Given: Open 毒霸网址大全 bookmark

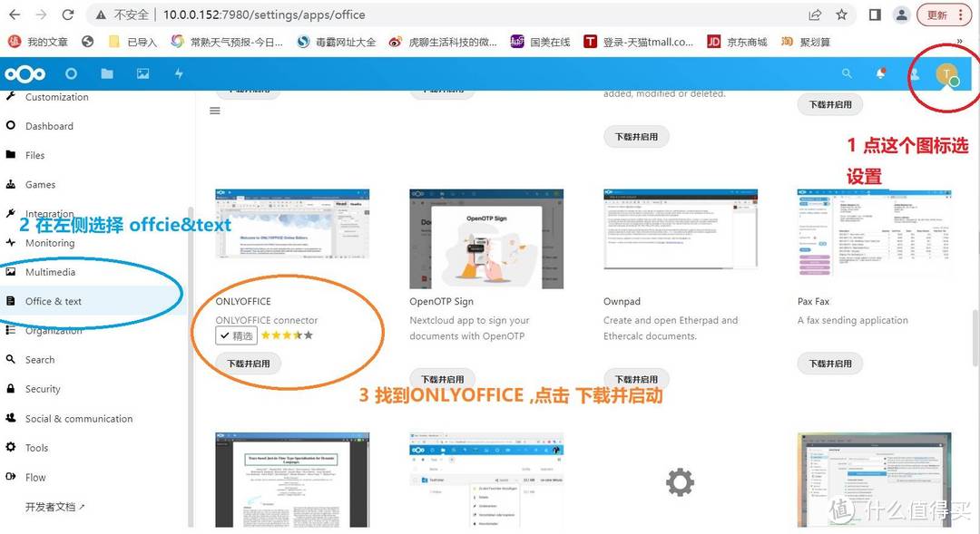Looking at the screenshot, I should (x=337, y=42).
